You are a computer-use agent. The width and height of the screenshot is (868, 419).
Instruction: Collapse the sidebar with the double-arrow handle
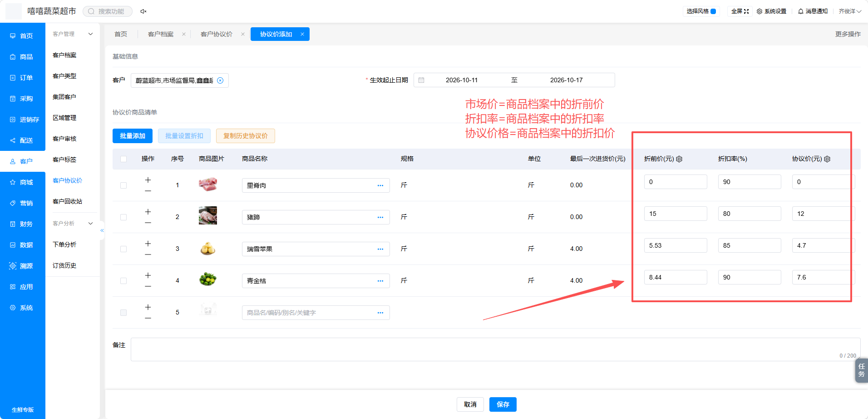point(102,230)
